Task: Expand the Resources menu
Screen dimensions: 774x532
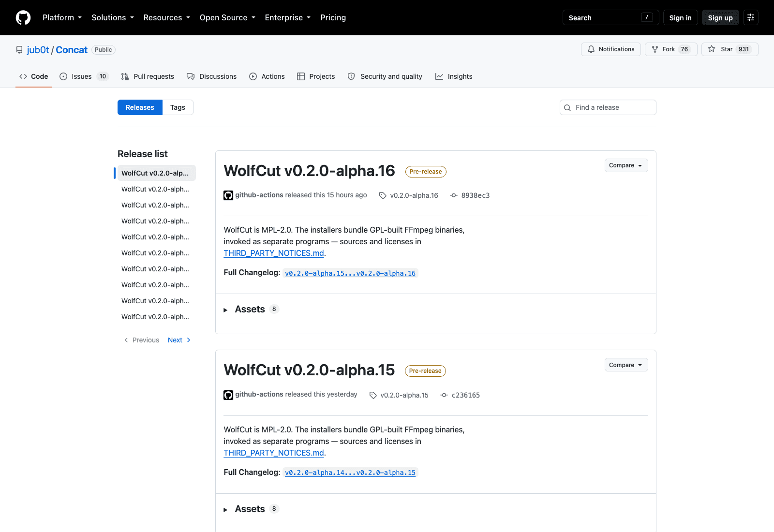Action: (166, 17)
